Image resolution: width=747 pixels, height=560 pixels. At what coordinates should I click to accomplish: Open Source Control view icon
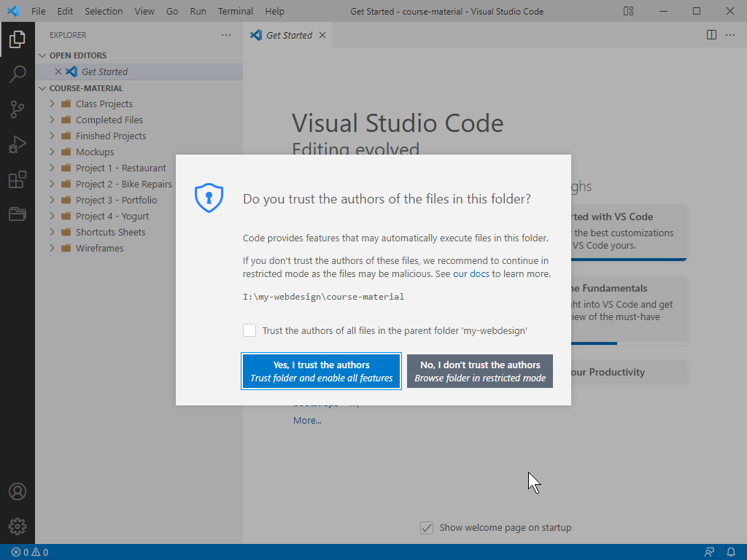click(18, 109)
